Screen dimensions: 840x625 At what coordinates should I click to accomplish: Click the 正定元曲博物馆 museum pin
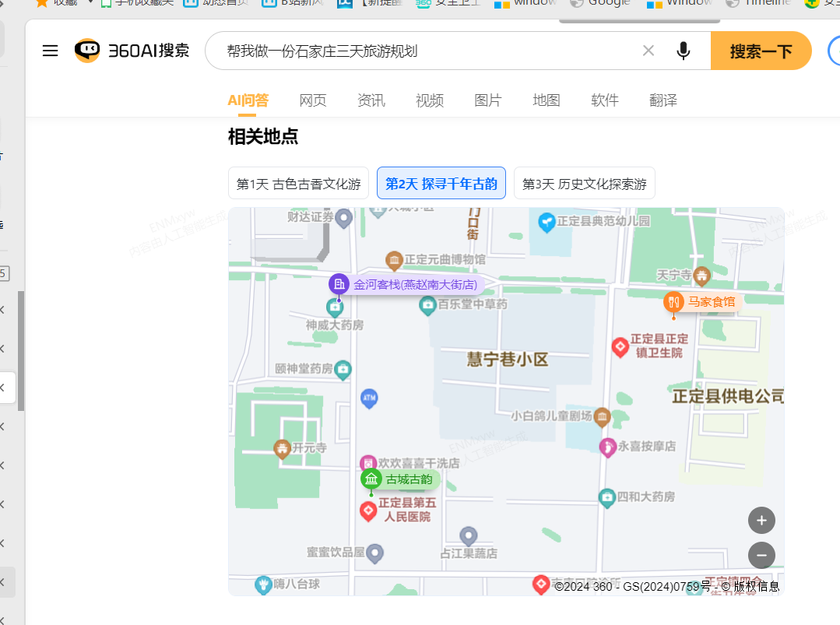click(394, 260)
